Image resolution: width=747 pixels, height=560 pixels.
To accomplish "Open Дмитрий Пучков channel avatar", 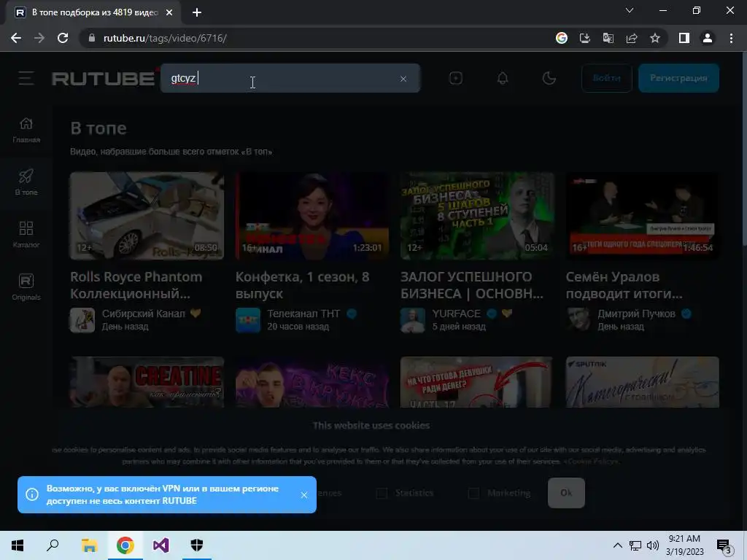I will click(578, 320).
